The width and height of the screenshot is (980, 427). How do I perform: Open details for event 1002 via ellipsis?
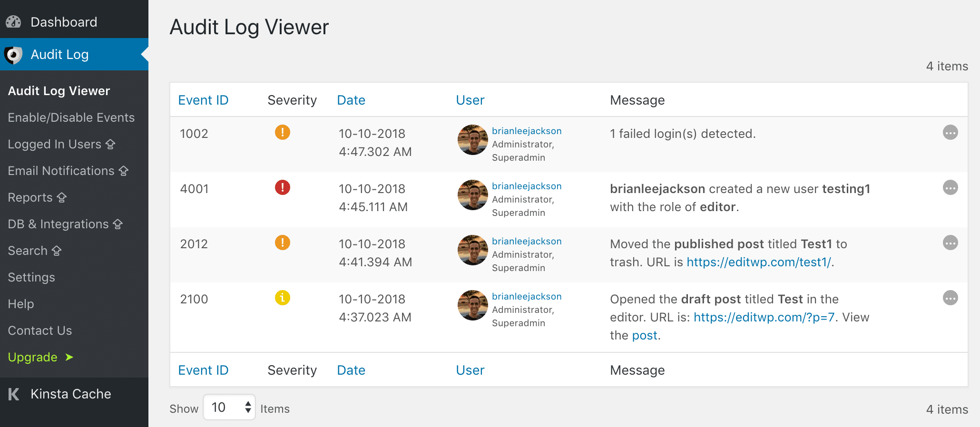click(950, 133)
